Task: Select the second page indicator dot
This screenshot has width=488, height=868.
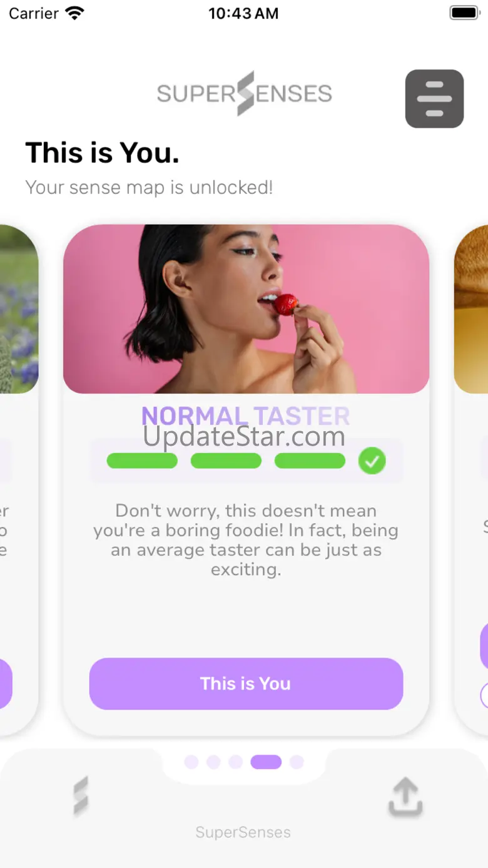Action: tap(213, 762)
